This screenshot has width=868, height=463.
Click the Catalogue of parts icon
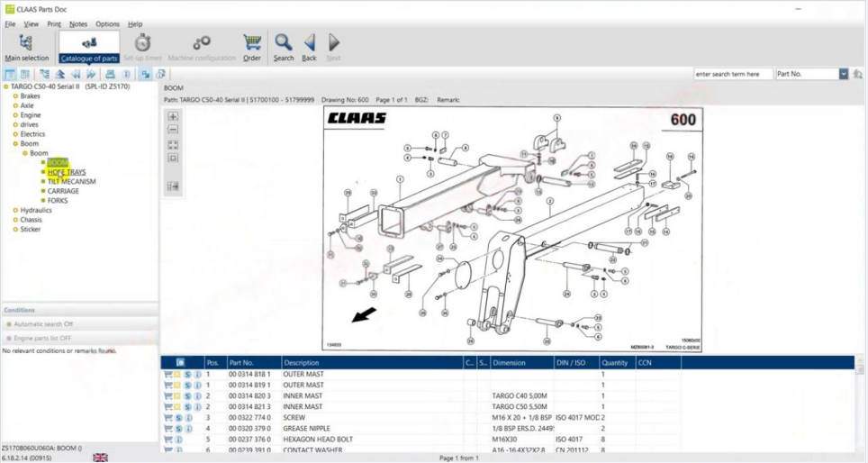(89, 46)
